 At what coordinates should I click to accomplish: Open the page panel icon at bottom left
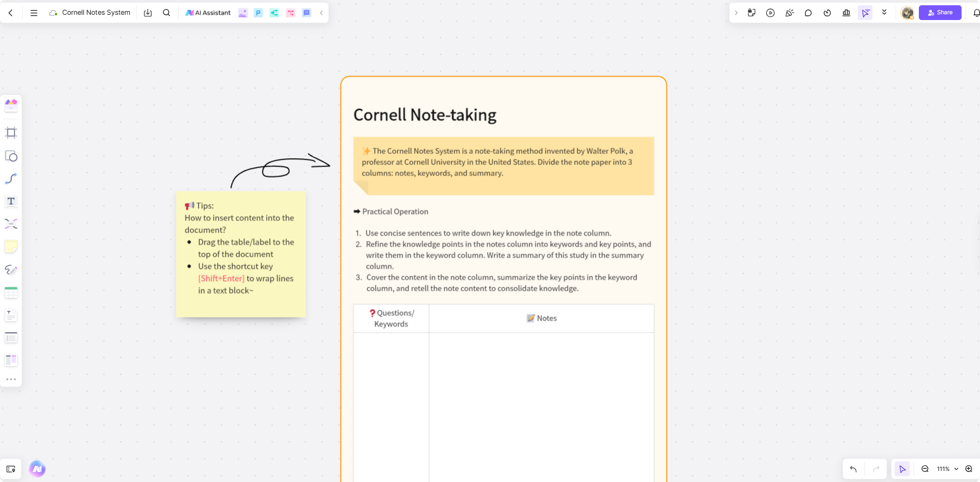coord(11,469)
